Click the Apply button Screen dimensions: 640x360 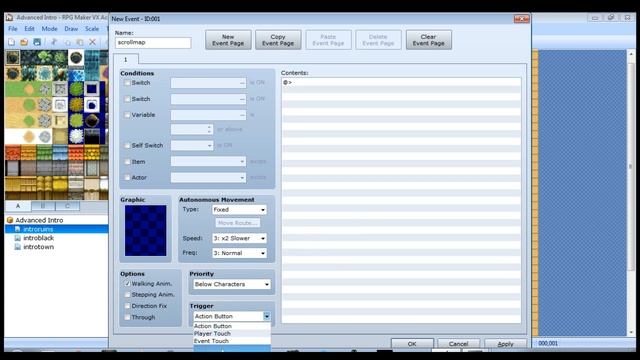pyautogui.click(x=505, y=344)
